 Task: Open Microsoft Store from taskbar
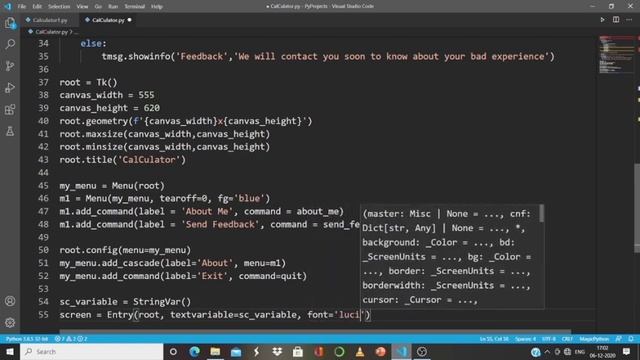(x=298, y=351)
